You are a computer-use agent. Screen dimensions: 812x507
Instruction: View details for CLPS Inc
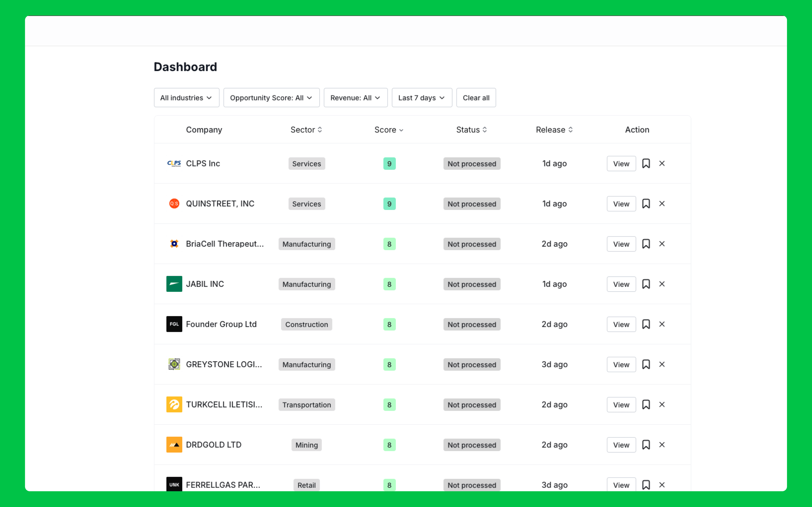click(621, 163)
